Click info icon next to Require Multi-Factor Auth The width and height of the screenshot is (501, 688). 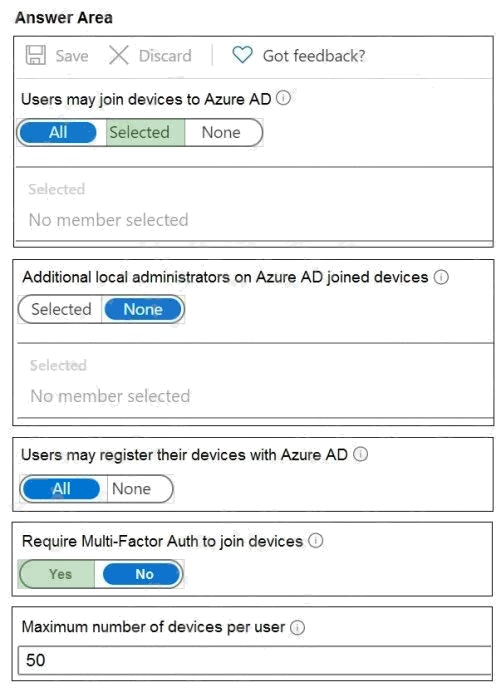(316, 540)
